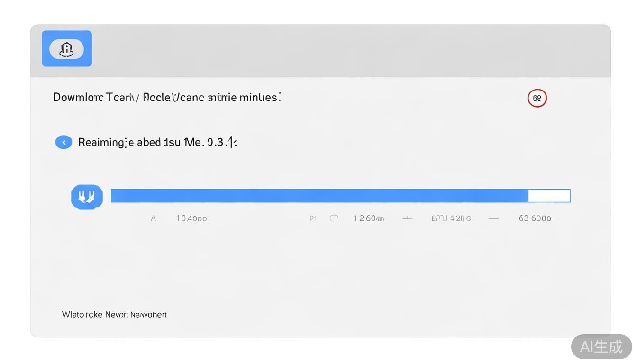Click the dash separator before 63 6000
637x364 pixels.
(493, 218)
